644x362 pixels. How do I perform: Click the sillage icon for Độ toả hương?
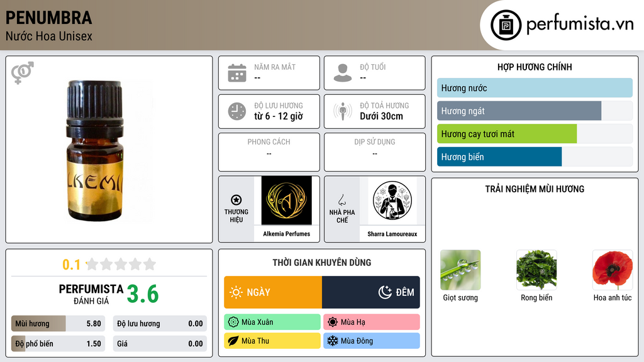point(343,111)
